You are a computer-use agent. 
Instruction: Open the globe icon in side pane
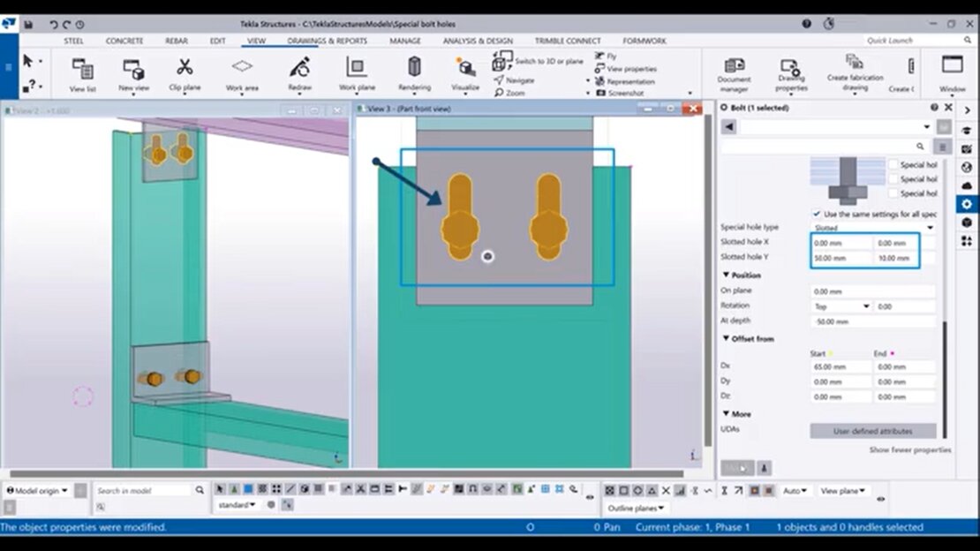(x=966, y=167)
